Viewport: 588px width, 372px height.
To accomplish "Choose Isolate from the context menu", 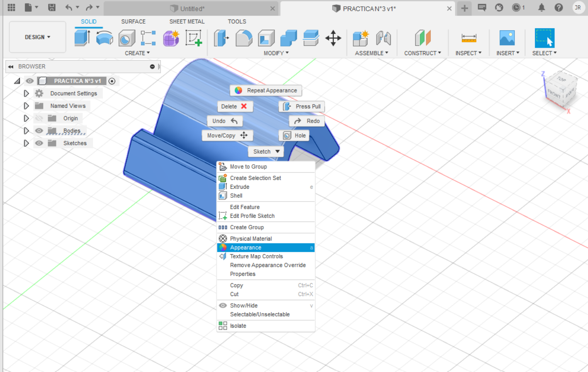I will [266, 326].
